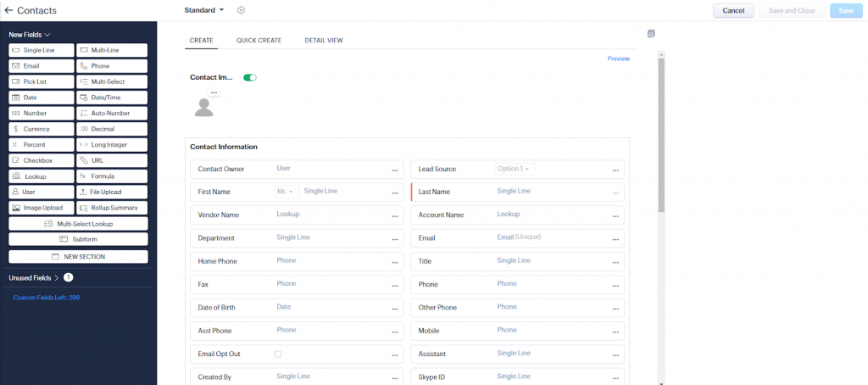Switch to the Detail View tab
The width and height of the screenshot is (868, 385).
point(324,41)
